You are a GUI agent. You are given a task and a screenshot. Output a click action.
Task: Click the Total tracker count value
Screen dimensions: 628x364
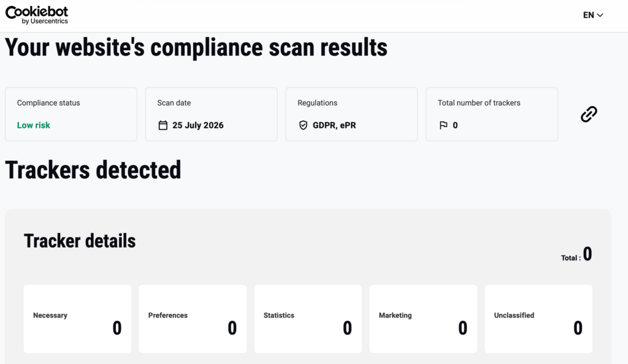click(x=587, y=254)
